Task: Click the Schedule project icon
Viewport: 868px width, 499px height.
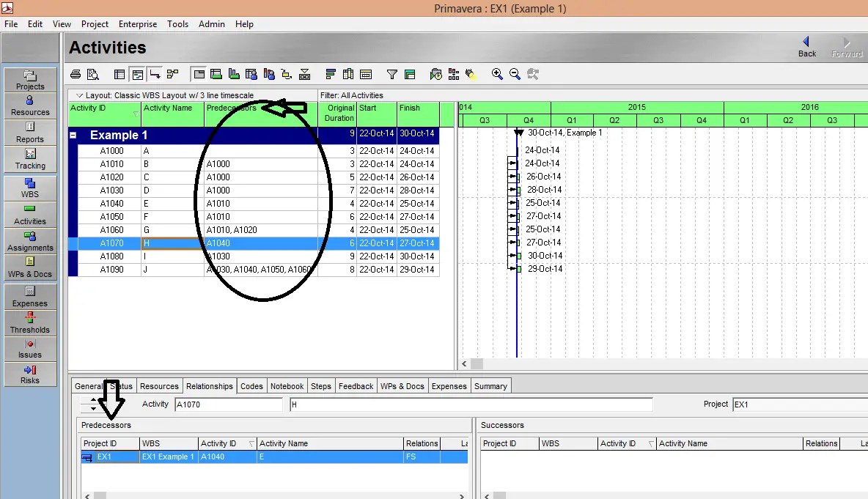Action: (436, 74)
